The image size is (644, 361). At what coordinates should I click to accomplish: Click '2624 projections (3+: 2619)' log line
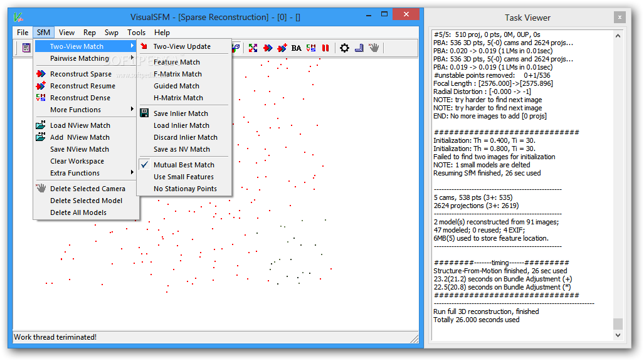click(x=476, y=206)
